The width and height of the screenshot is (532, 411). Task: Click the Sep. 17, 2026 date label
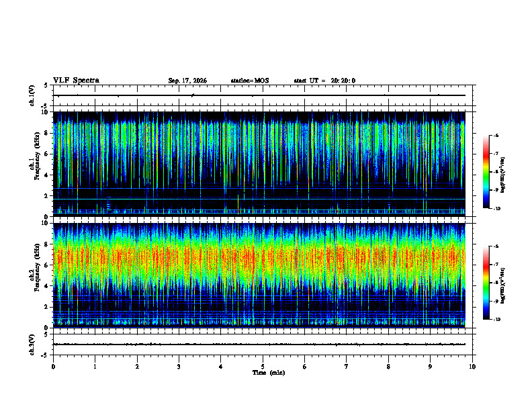187,81
